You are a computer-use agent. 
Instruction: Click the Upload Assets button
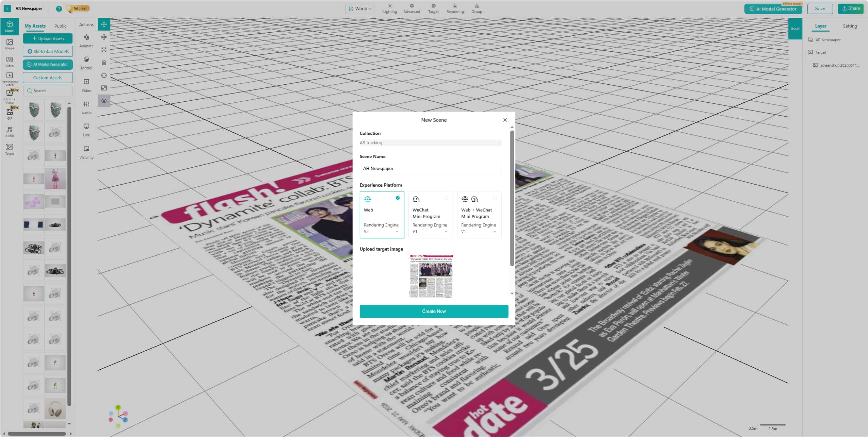click(x=48, y=38)
